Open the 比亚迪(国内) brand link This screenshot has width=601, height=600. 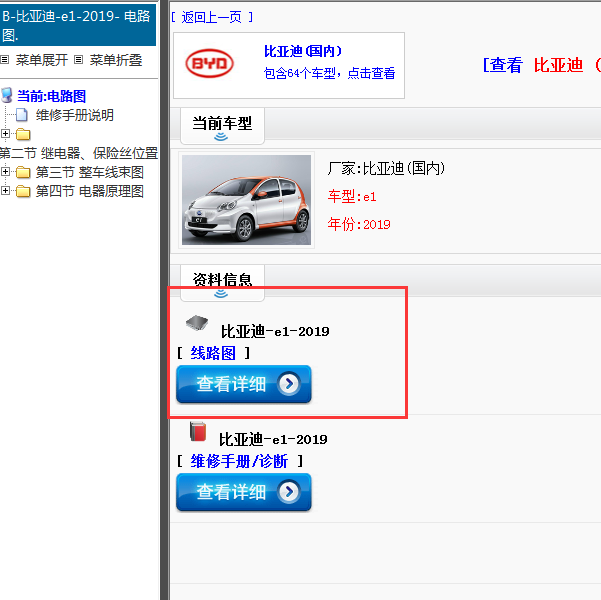tap(303, 51)
